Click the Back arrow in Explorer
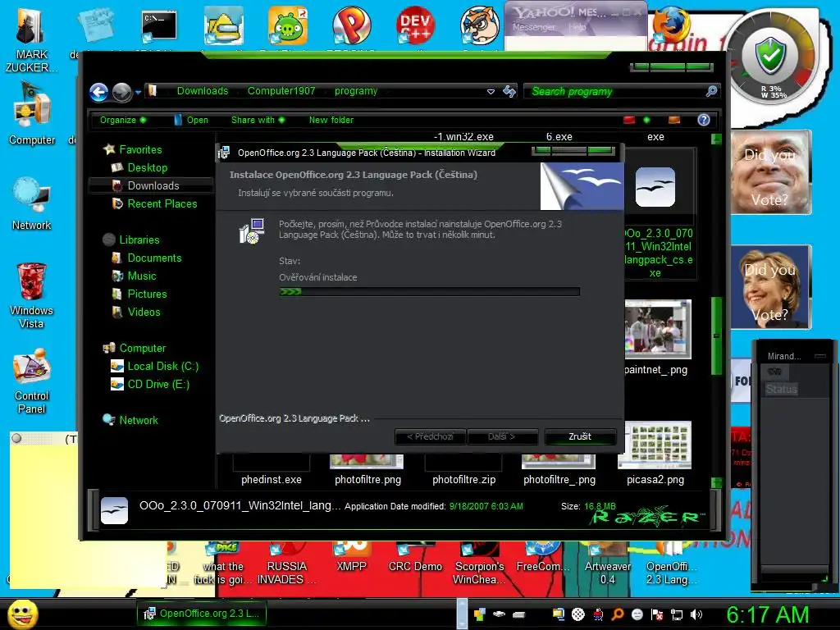Image resolution: width=840 pixels, height=630 pixels. (99, 92)
